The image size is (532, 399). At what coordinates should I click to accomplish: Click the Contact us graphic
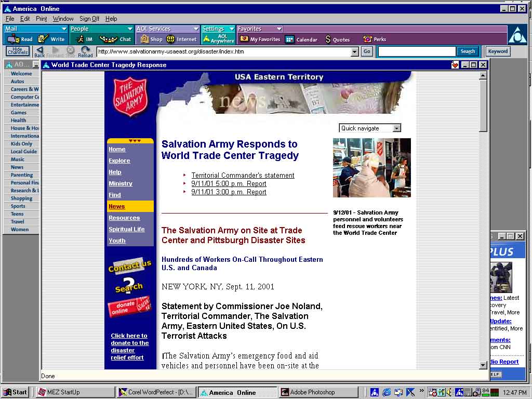[x=129, y=265]
